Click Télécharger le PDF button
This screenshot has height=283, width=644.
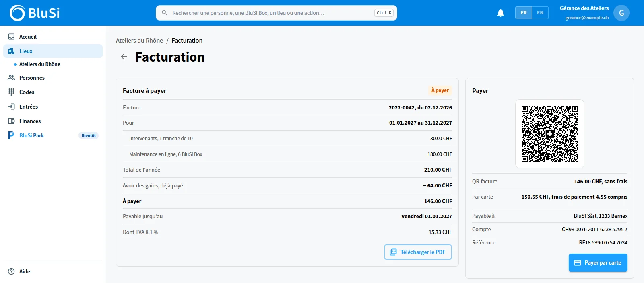click(418, 252)
